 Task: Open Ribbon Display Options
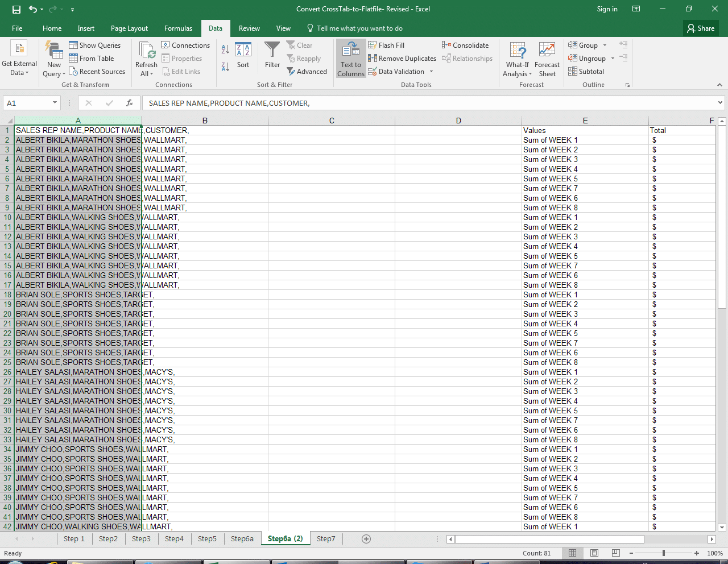pos(636,9)
